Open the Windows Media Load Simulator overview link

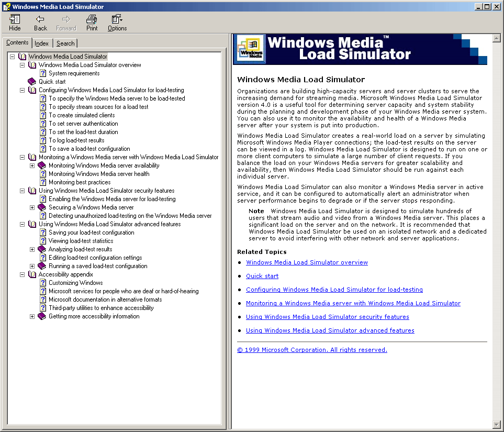[x=307, y=262]
